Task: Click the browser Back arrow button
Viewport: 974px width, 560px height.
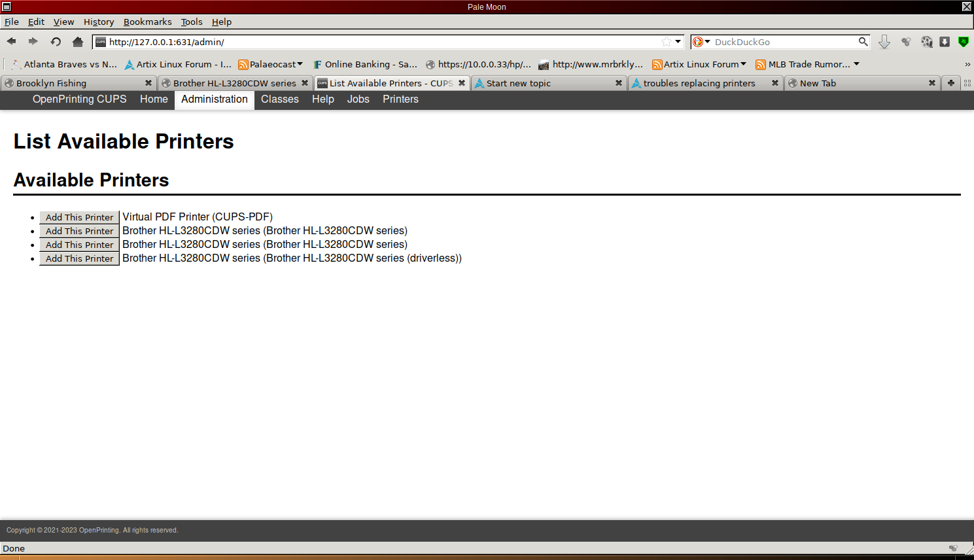Action: pyautogui.click(x=11, y=42)
